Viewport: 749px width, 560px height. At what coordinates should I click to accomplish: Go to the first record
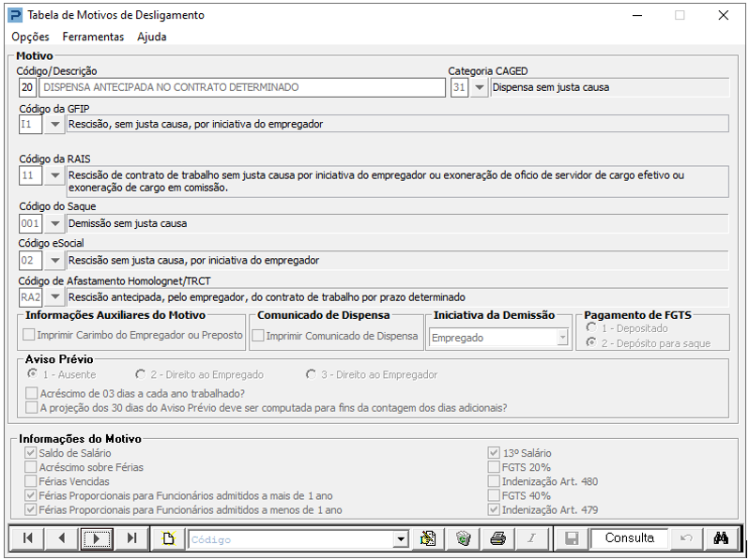click(x=28, y=538)
